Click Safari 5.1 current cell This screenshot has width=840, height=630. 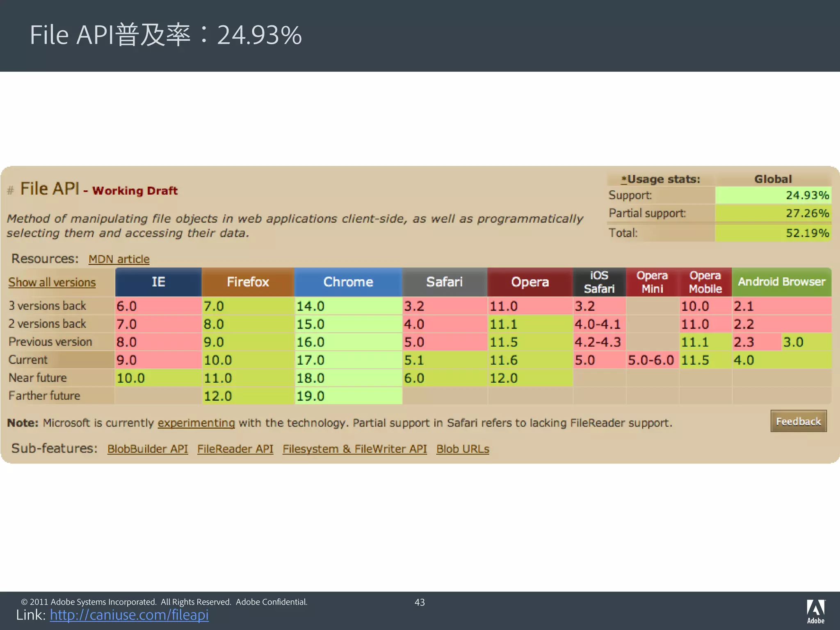tap(445, 360)
